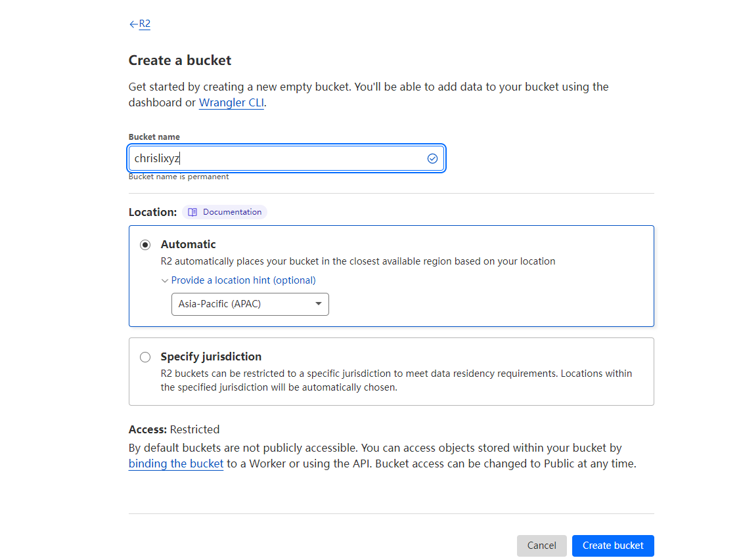
Task: Focus the Bucket name input field
Action: pyautogui.click(x=276, y=158)
